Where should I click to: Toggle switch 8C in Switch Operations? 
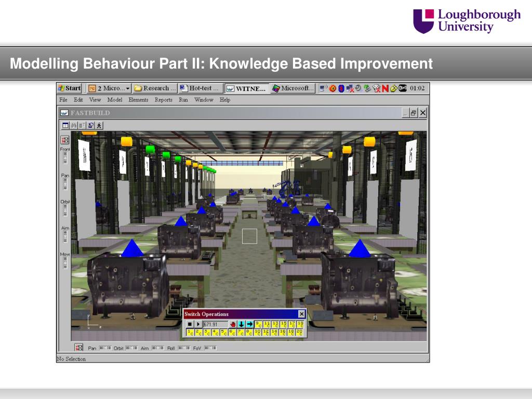coord(249,332)
